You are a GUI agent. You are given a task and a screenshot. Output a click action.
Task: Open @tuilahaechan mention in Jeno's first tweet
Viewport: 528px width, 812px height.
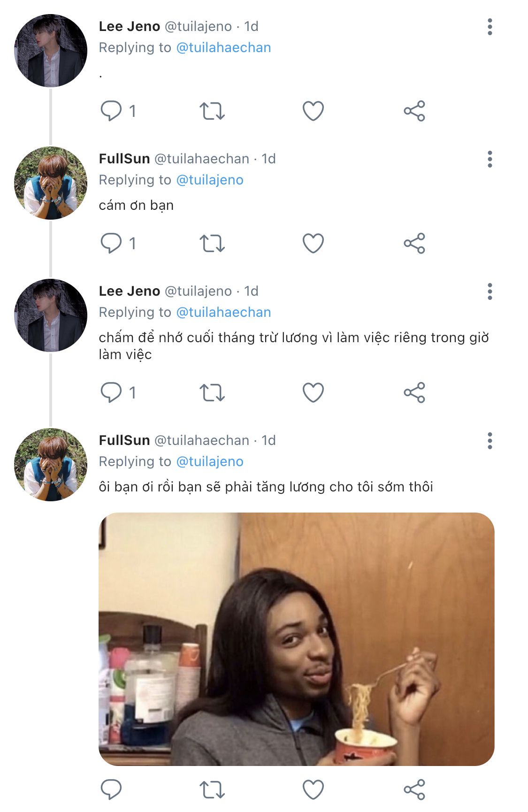223,48
